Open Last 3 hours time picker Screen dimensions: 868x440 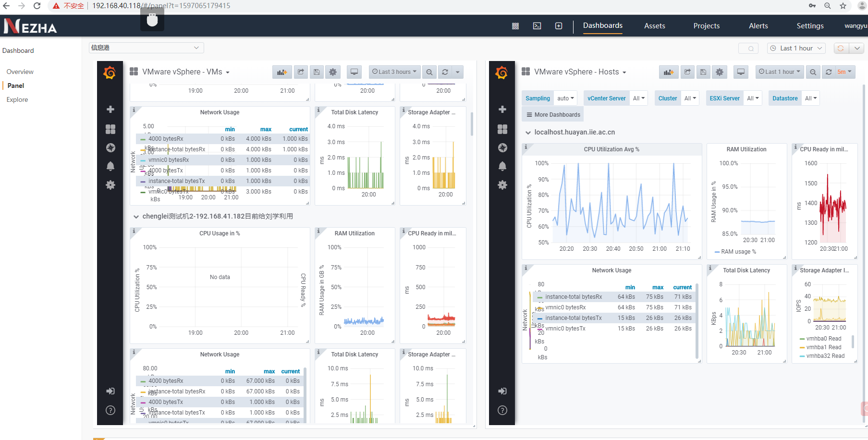(394, 72)
